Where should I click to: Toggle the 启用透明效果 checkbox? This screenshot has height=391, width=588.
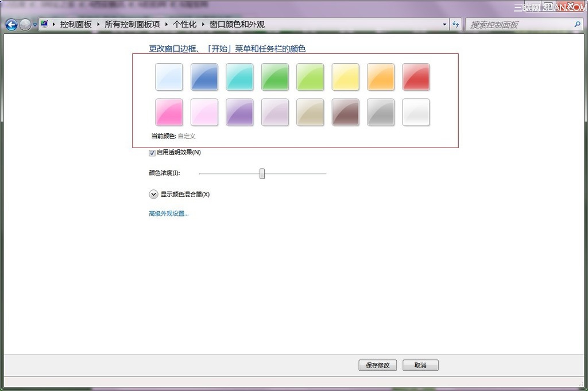tap(152, 153)
